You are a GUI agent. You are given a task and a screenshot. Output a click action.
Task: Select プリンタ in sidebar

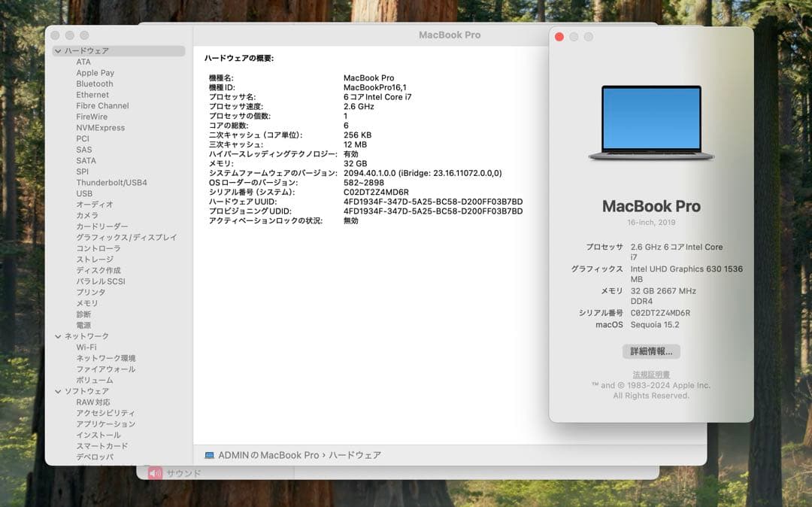pos(91,292)
